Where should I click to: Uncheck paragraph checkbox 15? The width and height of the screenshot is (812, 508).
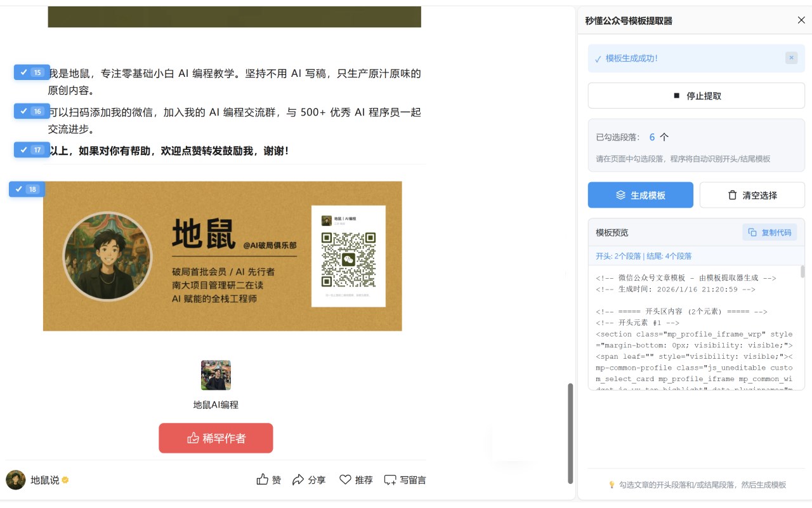(32, 72)
